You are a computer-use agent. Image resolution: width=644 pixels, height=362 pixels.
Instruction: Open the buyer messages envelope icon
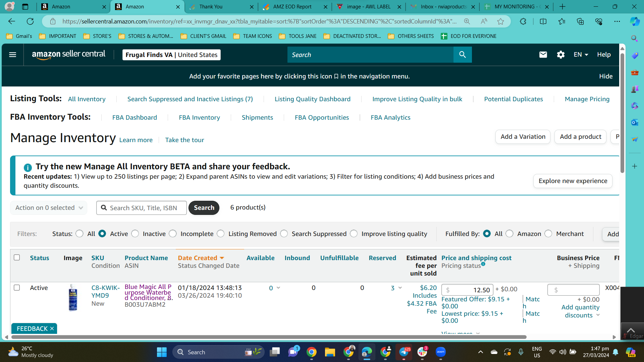(543, 55)
